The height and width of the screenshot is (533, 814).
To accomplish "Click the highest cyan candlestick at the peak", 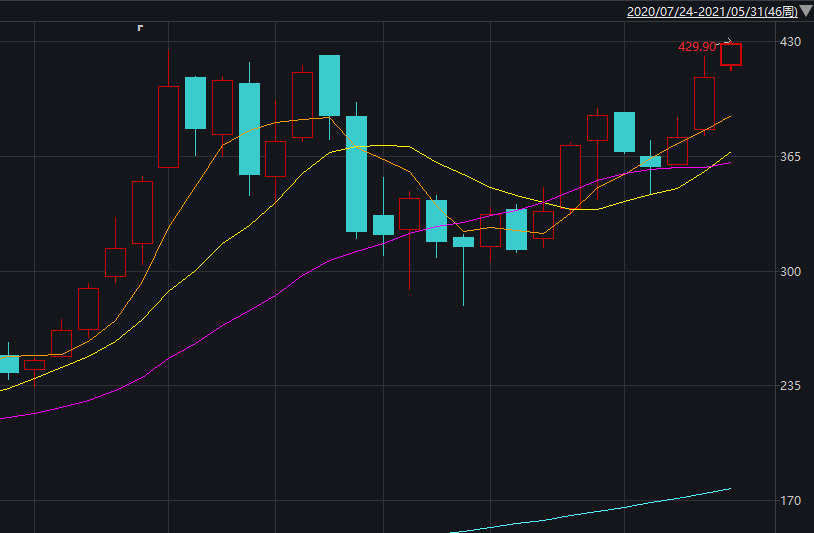I will coord(330,85).
